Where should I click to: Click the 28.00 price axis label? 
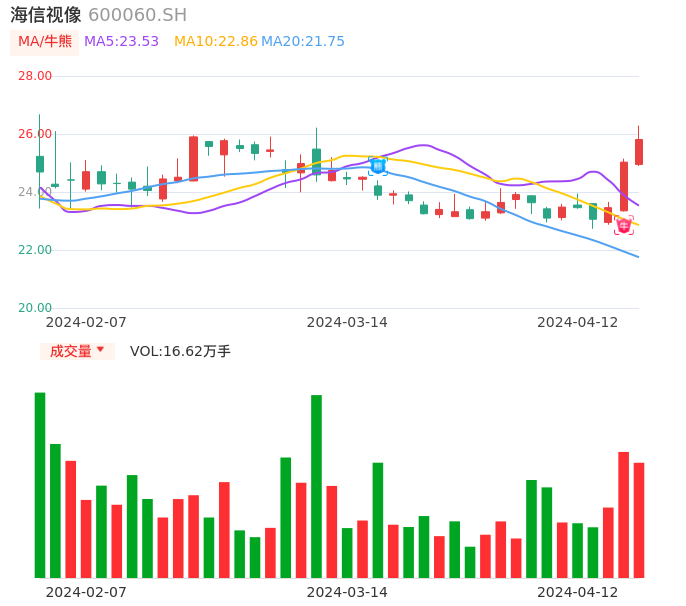(35, 76)
